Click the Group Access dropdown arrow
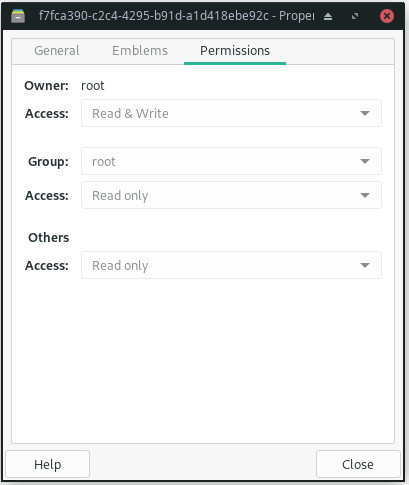The width and height of the screenshot is (409, 485). (365, 195)
